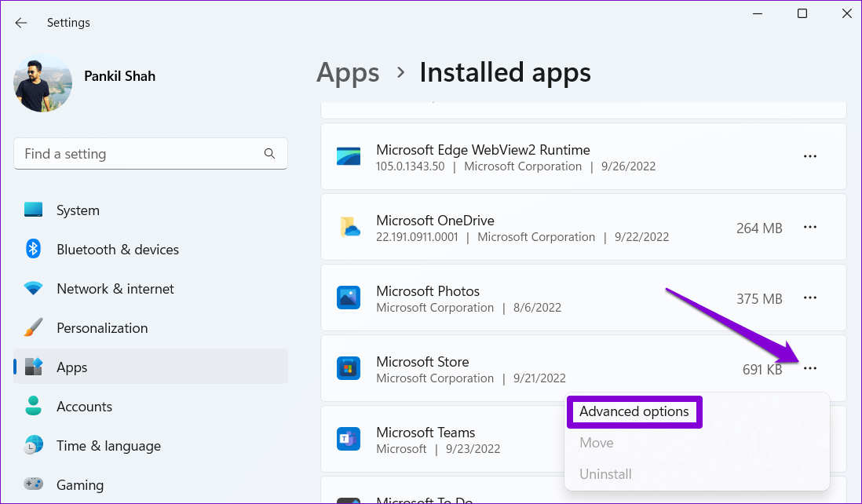Click the Microsoft Photos app icon
The height and width of the screenshot is (504, 862).
coord(349,298)
